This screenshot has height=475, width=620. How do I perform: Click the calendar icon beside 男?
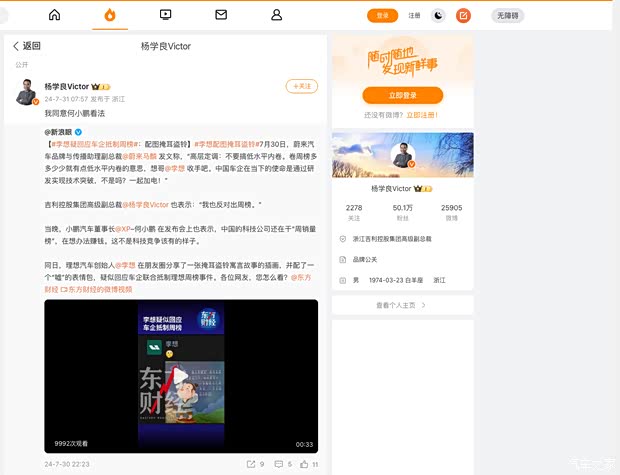pyautogui.click(x=343, y=280)
